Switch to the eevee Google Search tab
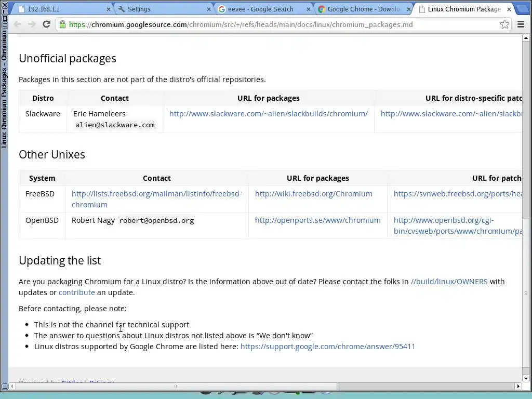Viewport: 532px width, 399px height. (263, 9)
